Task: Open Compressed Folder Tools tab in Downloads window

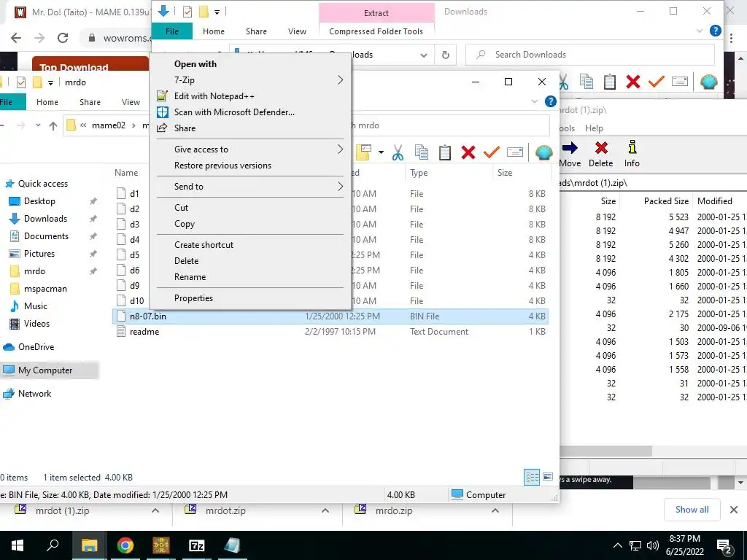Action: click(376, 31)
